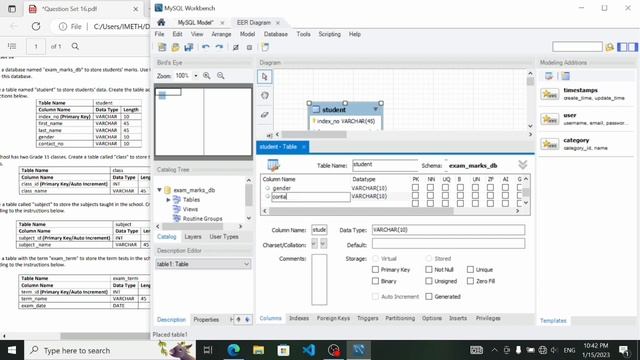Screen dimensions: 640x360
Task: Click the PDF viewer search icon
Action: pos(75,46)
